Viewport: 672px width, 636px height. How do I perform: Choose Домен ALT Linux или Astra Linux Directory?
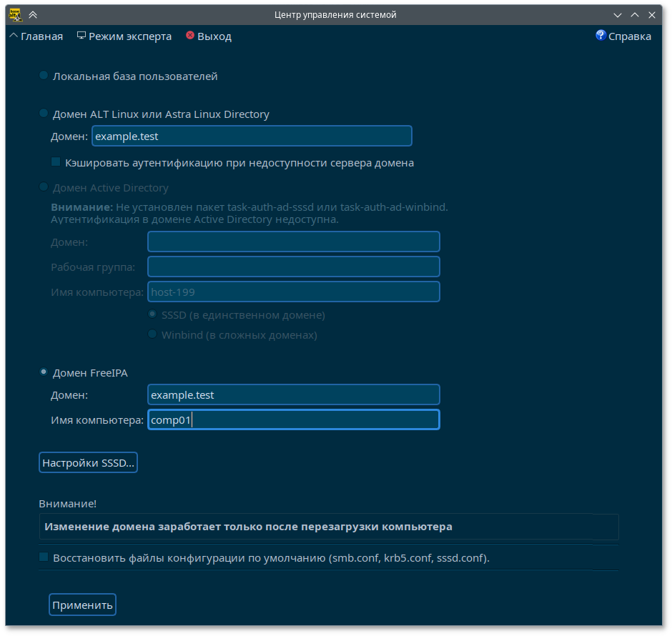(44, 114)
